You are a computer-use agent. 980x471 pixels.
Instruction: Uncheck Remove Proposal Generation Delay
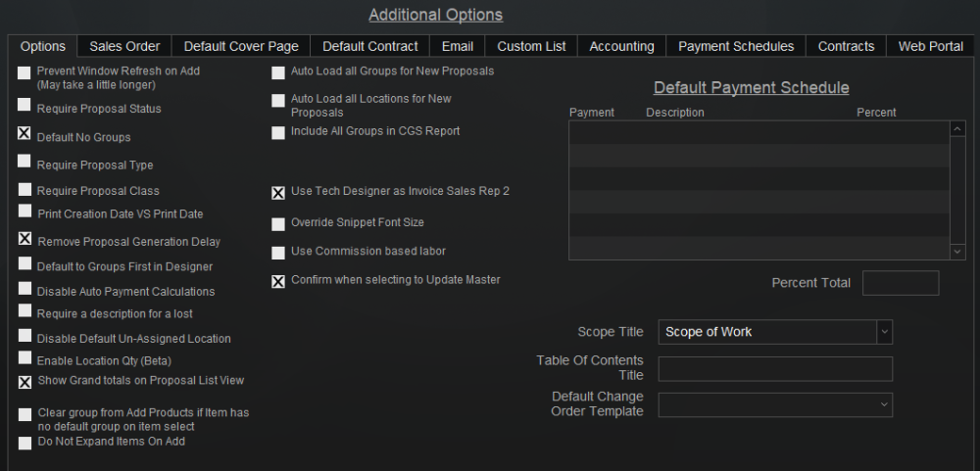[24, 239]
